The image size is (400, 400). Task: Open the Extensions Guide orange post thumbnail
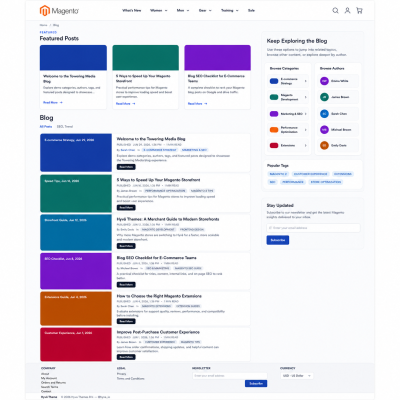(76, 309)
